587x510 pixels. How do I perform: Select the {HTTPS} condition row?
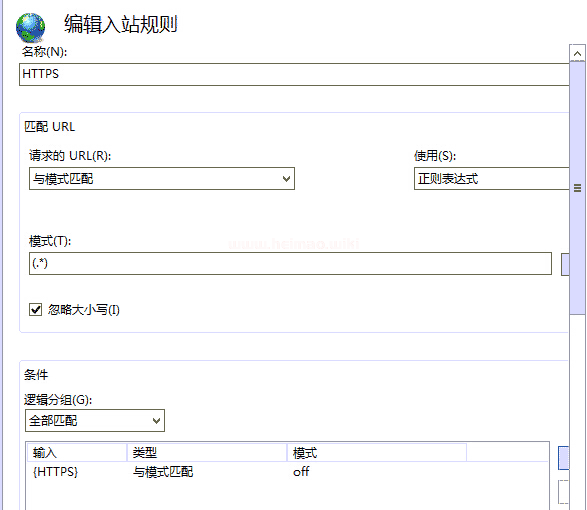(287, 472)
